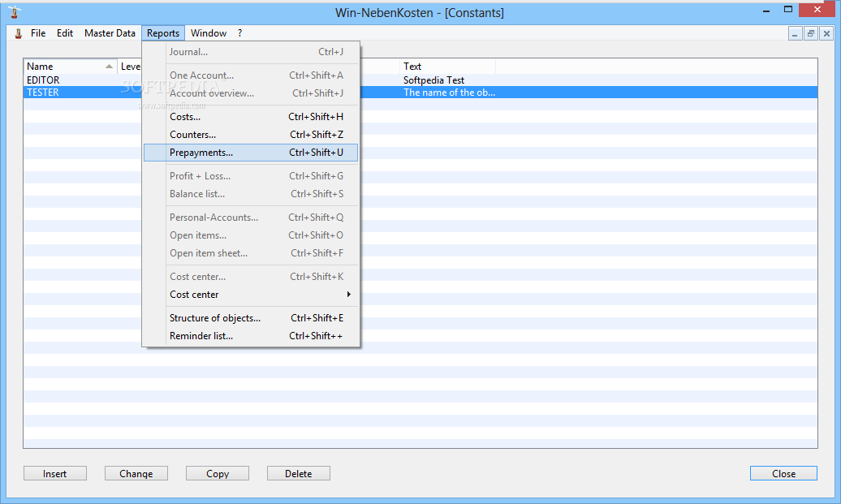Click the Change button
The width and height of the screenshot is (841, 504).
point(136,473)
